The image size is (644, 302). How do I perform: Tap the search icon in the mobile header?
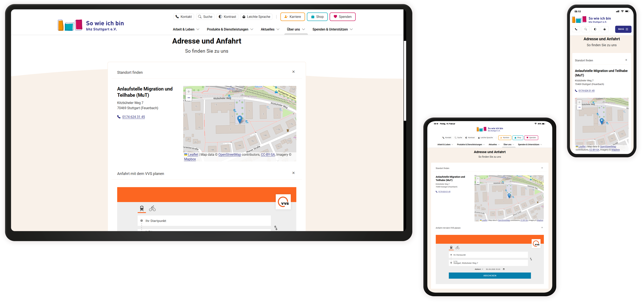586,29
